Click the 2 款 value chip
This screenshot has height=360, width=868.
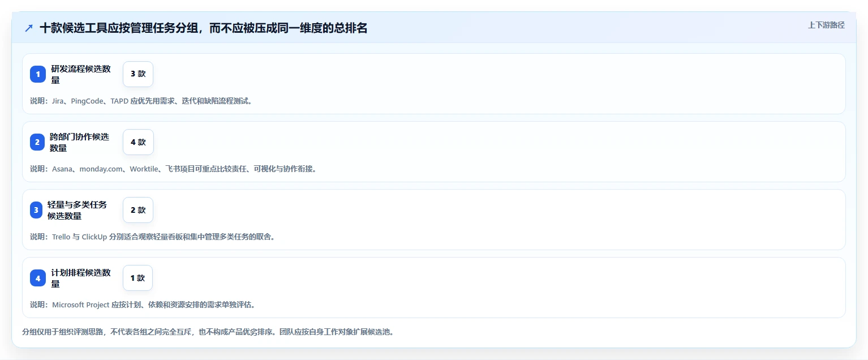coord(138,210)
